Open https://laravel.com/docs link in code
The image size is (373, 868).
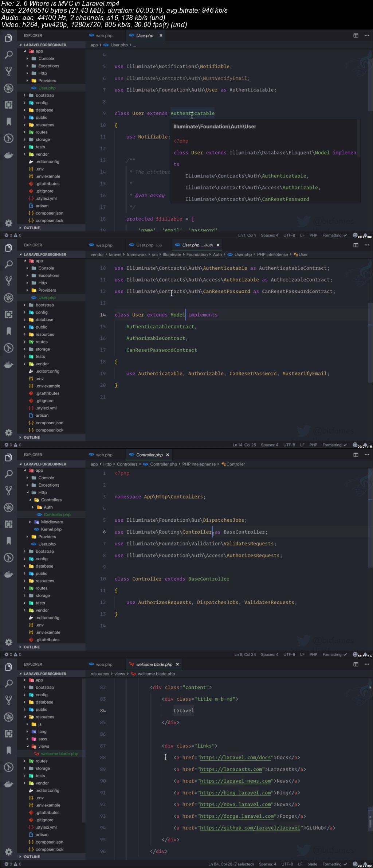[x=235, y=757]
